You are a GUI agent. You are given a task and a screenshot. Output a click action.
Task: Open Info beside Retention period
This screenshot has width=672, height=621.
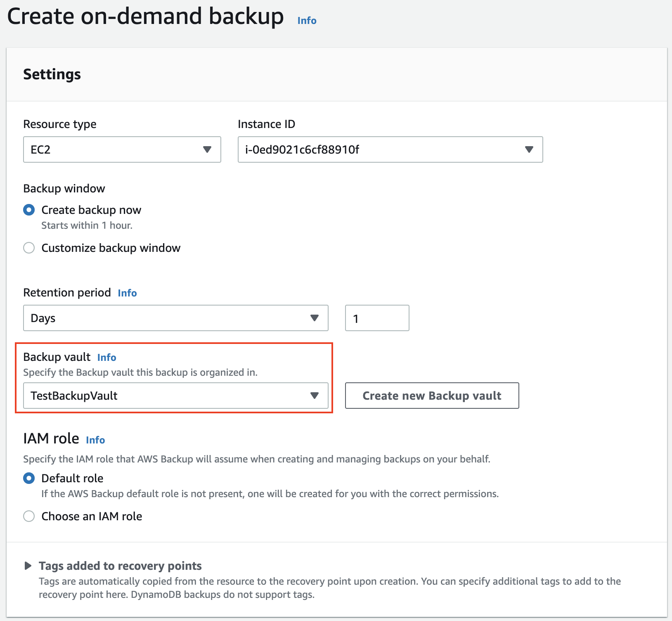[127, 293]
